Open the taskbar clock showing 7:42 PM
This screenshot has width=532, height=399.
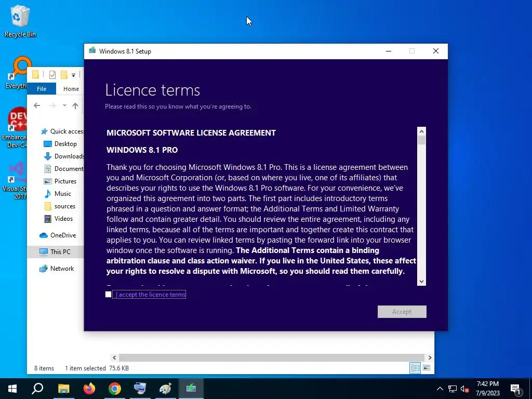point(487,389)
